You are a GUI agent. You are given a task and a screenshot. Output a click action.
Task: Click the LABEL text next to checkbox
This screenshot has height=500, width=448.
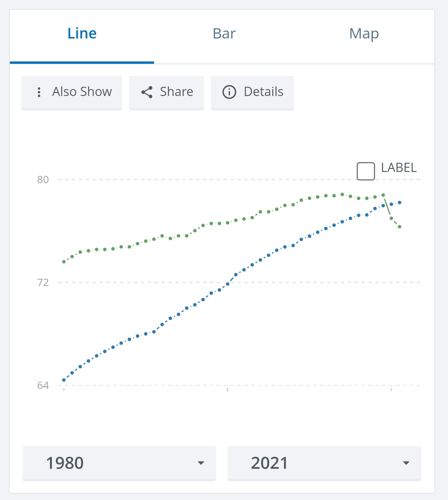pos(399,168)
